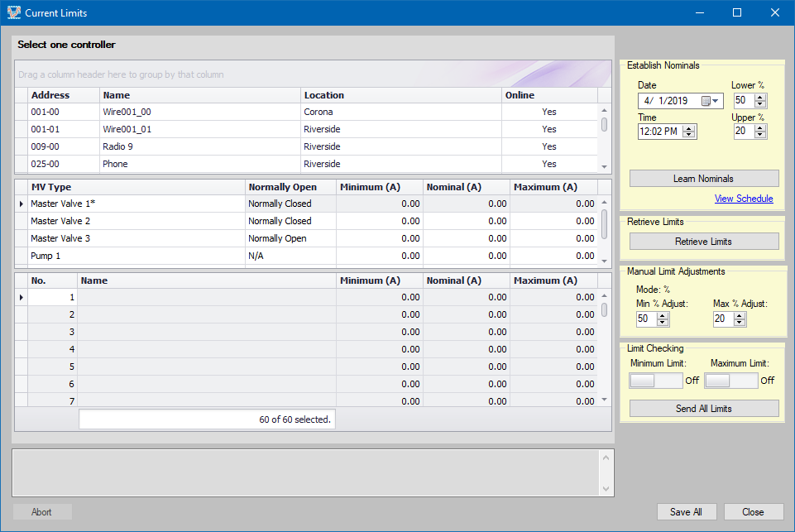The height and width of the screenshot is (532, 795).
Task: Click the Abort button
Action: [42, 511]
